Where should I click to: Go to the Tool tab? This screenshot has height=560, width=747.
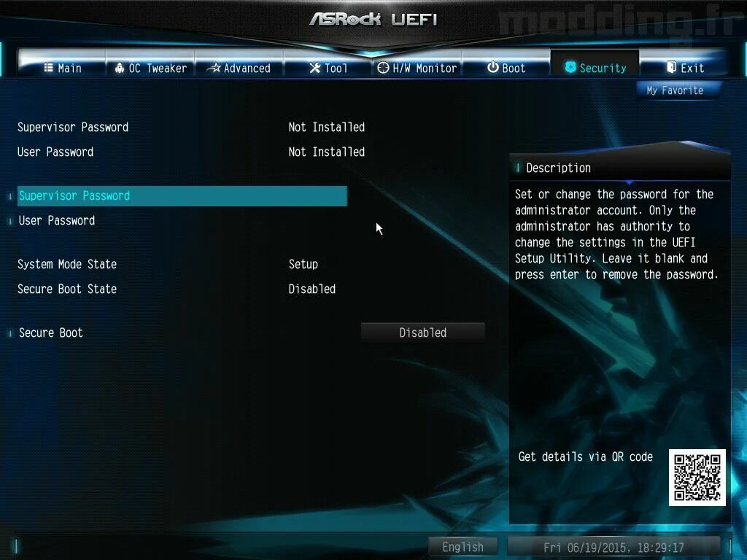(328, 68)
